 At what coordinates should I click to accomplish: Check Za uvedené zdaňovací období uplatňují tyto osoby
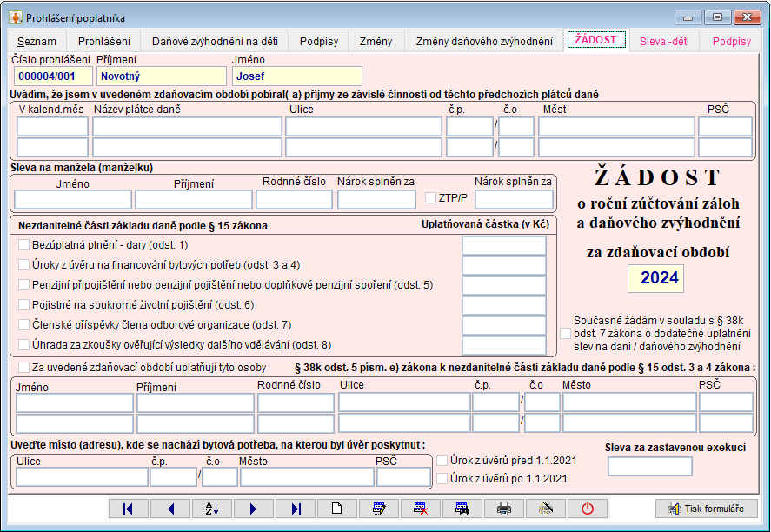point(23,368)
